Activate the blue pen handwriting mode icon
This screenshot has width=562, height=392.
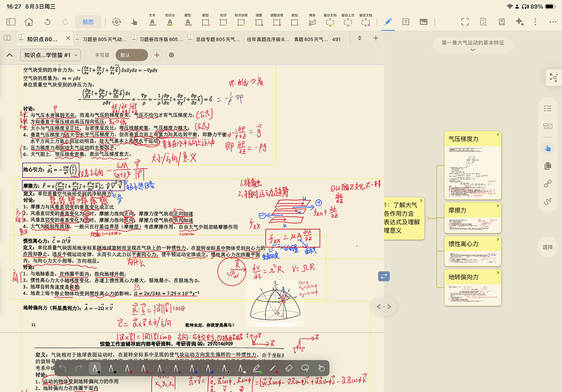click(x=388, y=22)
